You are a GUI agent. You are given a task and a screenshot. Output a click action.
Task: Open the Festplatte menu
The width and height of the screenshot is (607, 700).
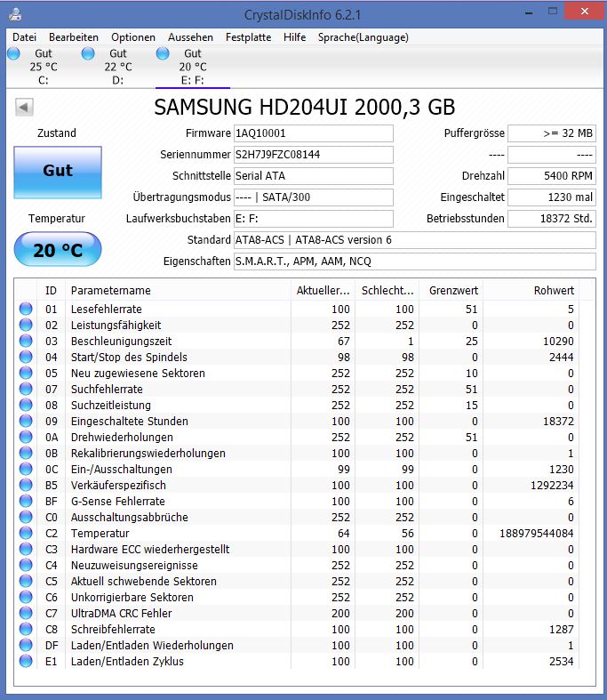tap(248, 37)
